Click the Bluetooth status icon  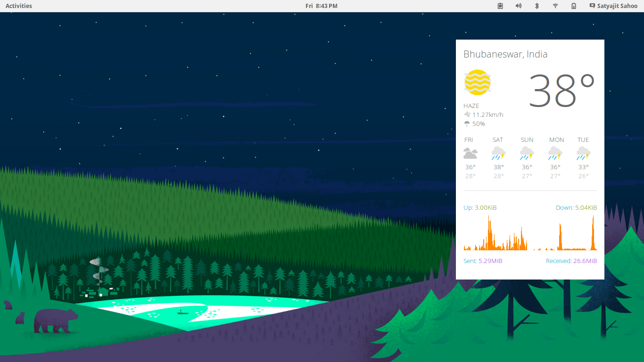coord(537,6)
